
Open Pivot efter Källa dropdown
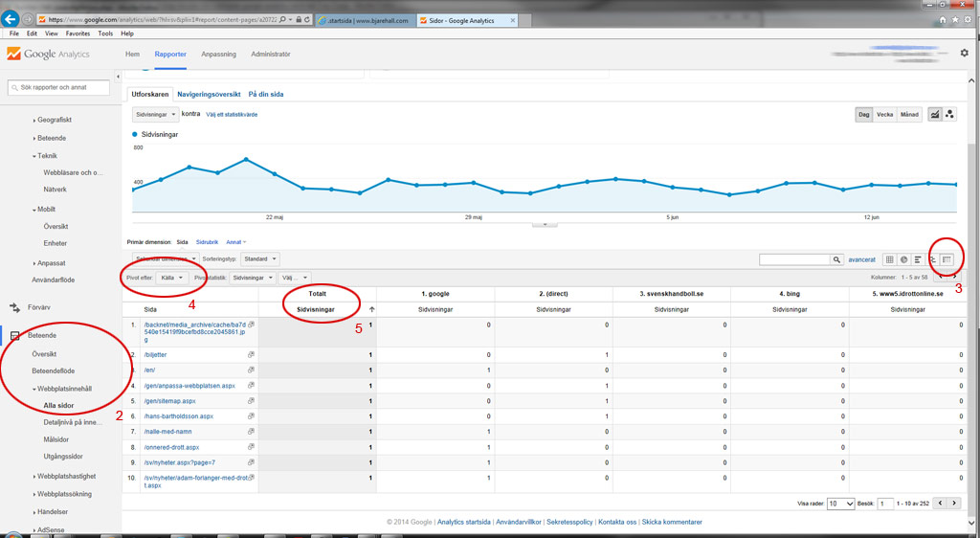[x=171, y=278]
